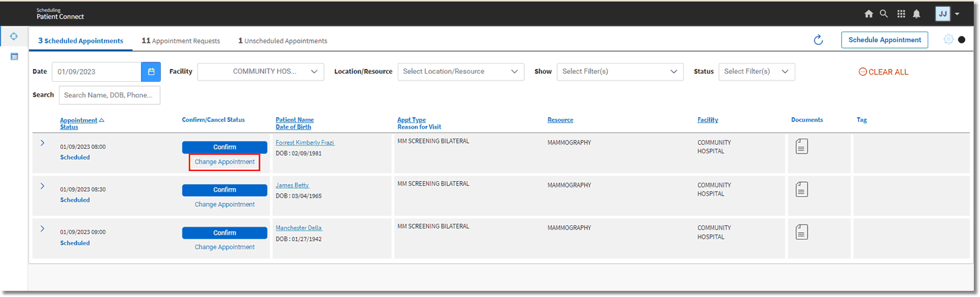Clear all filters with CLEAR ALL

tap(883, 72)
